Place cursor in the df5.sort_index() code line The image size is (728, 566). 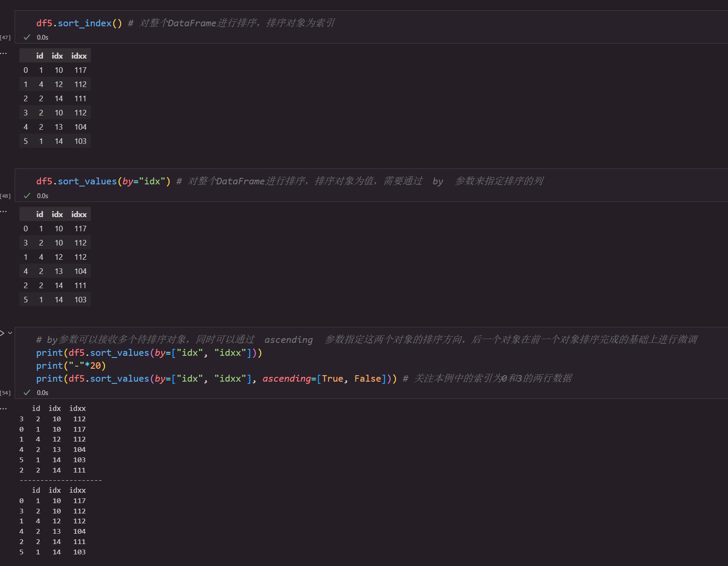[79, 23]
